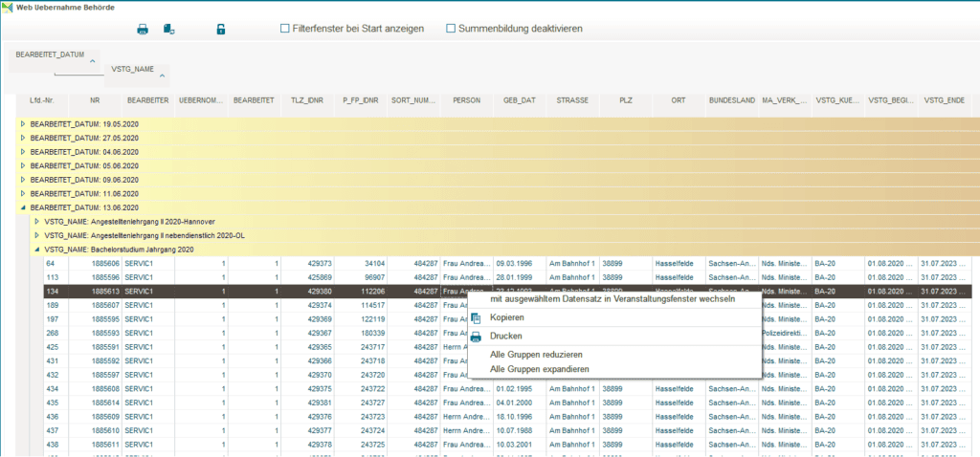
Task: Tick the 'Summenbildung deaktivieren' checkbox
Action: pyautogui.click(x=451, y=29)
